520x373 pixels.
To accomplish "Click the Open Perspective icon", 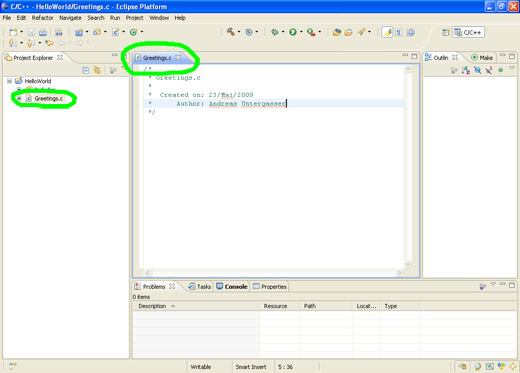I will coord(446,32).
